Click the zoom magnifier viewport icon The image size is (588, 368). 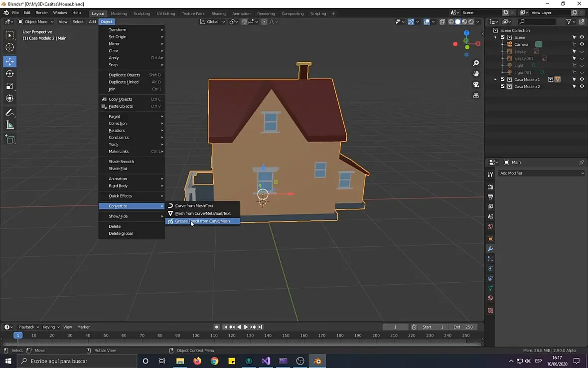(x=476, y=63)
